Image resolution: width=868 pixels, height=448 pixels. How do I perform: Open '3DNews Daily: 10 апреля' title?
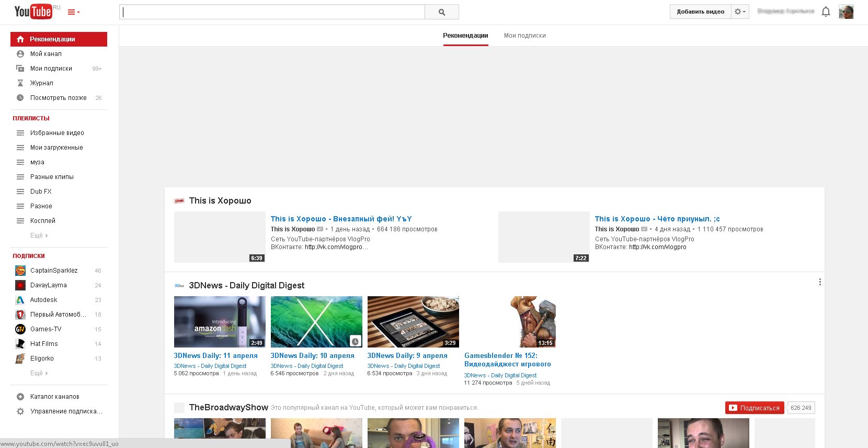coord(312,355)
